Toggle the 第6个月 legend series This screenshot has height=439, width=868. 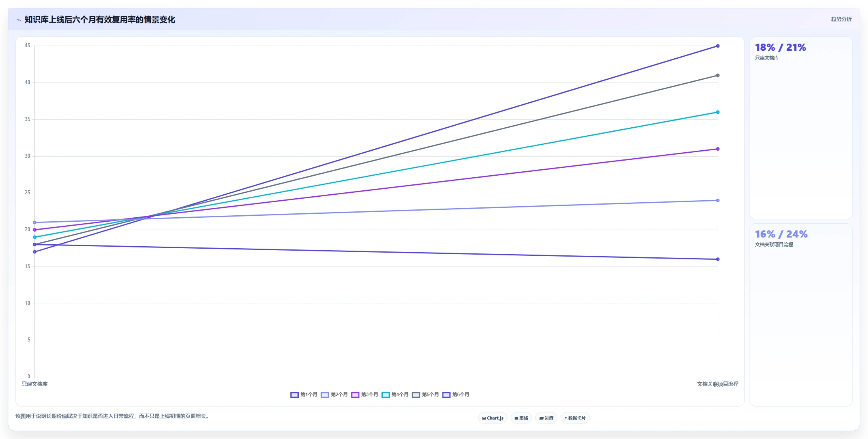(x=456, y=395)
